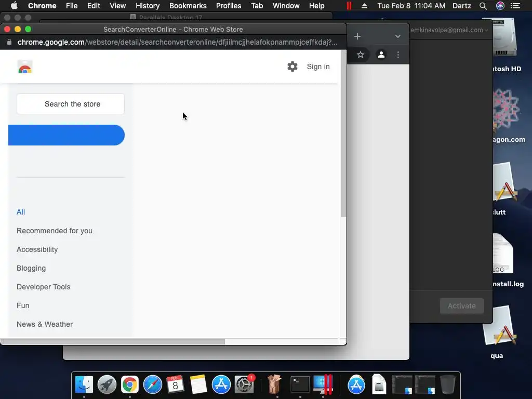532x399 pixels.
Task: Click the disk image file in Dock
Action: click(x=379, y=384)
